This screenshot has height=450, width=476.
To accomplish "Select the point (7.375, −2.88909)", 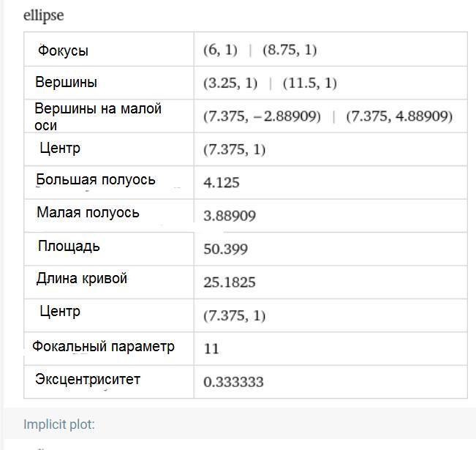I will (262, 116).
